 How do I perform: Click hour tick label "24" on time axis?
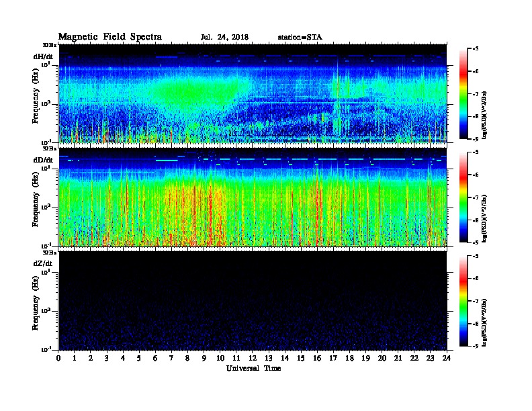[447, 358]
